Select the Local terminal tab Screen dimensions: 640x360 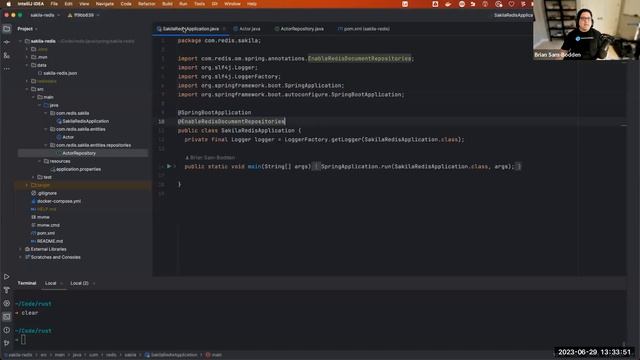pos(51,283)
